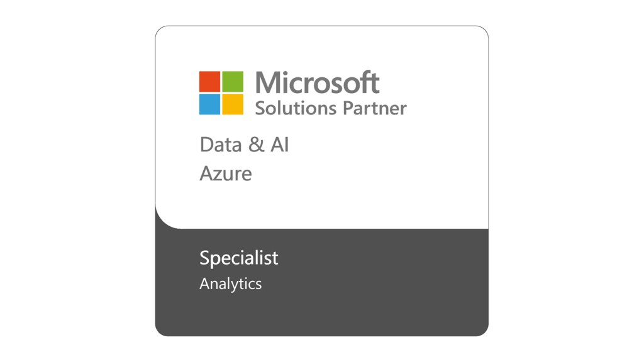The height and width of the screenshot is (362, 644).
Task: Click the Azure label
Action: click(226, 173)
